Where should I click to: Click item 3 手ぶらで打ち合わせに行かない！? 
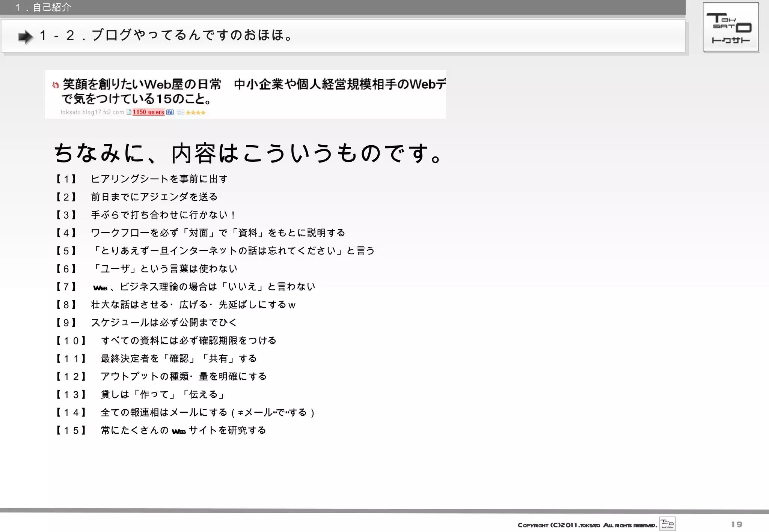pos(146,215)
